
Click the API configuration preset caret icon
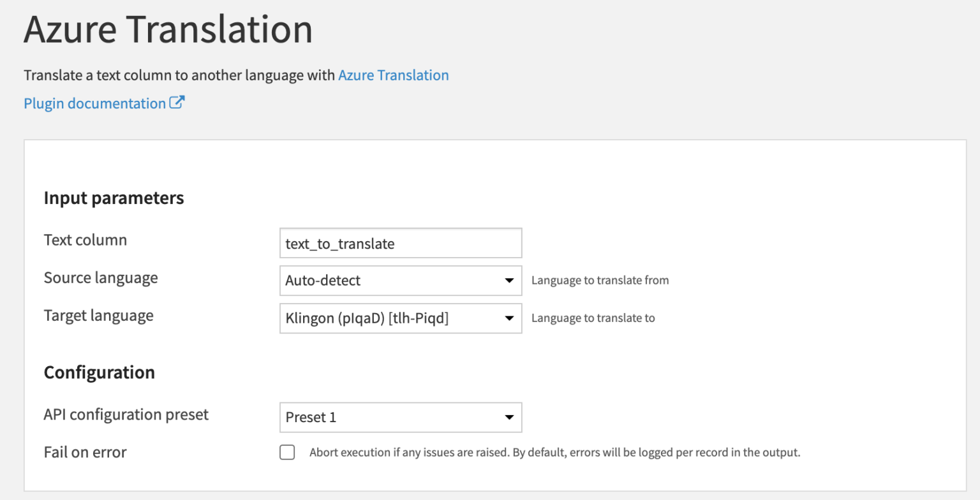509,417
